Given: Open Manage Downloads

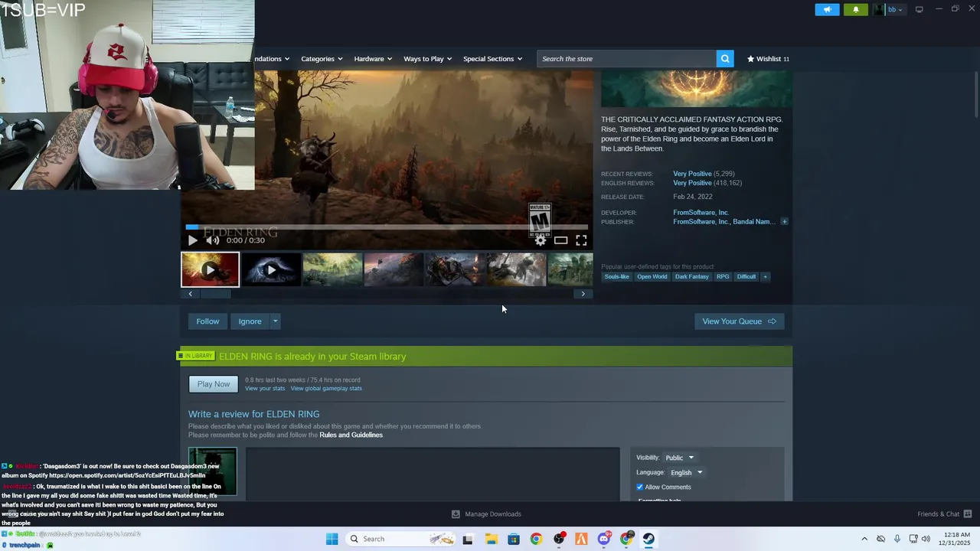Looking at the screenshot, I should click(486, 514).
